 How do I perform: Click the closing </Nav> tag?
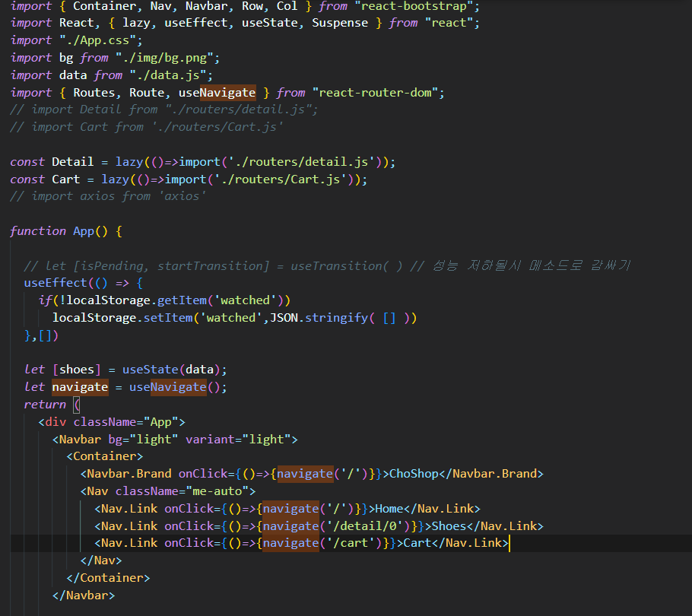[101, 560]
